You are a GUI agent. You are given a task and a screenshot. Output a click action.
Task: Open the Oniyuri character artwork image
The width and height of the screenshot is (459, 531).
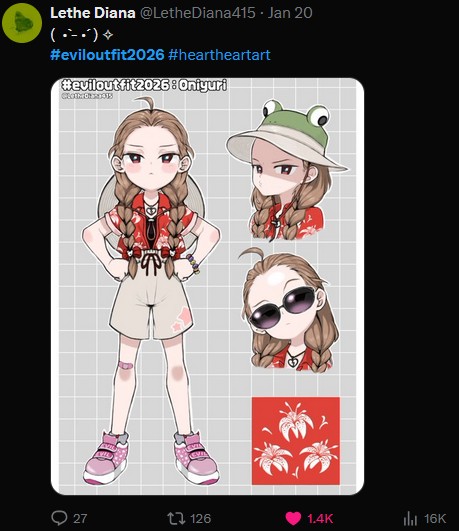coord(207,286)
